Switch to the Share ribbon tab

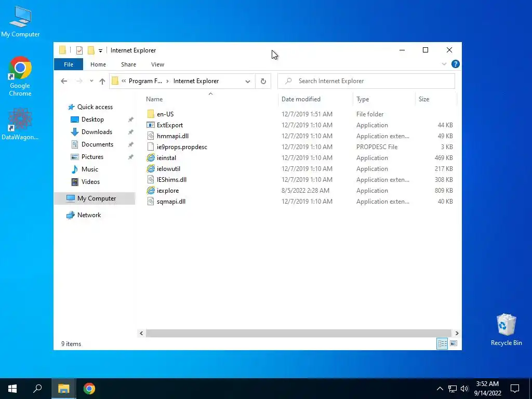pos(129,64)
